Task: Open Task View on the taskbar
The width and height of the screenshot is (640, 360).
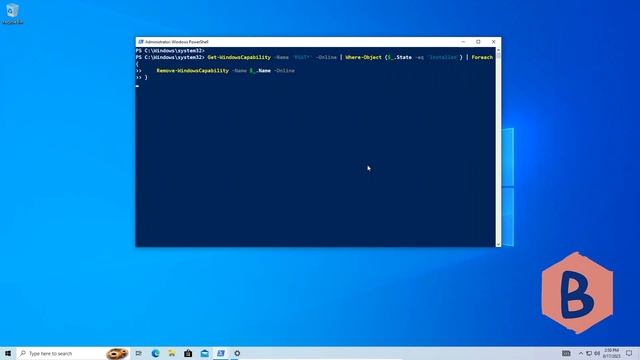Action: pyautogui.click(x=139, y=353)
